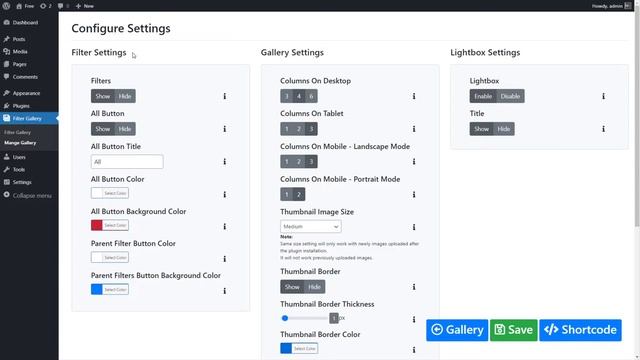Open info icon for Mobile Landscape columns

click(x=414, y=162)
